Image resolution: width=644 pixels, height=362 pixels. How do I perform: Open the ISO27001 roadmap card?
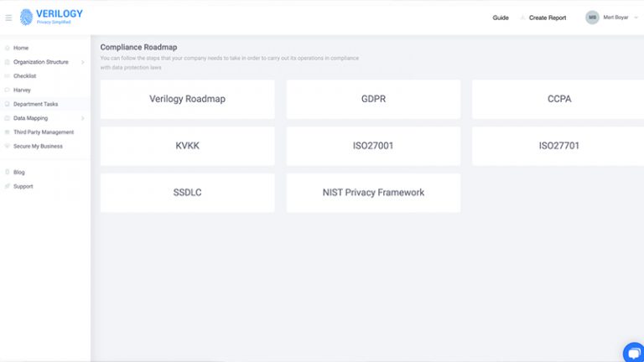click(x=373, y=146)
